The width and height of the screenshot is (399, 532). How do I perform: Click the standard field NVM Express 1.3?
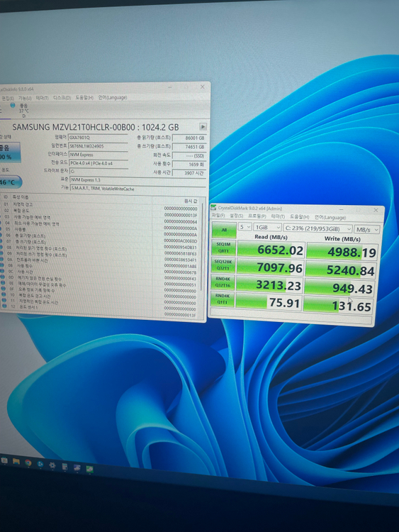pyautogui.click(x=138, y=180)
